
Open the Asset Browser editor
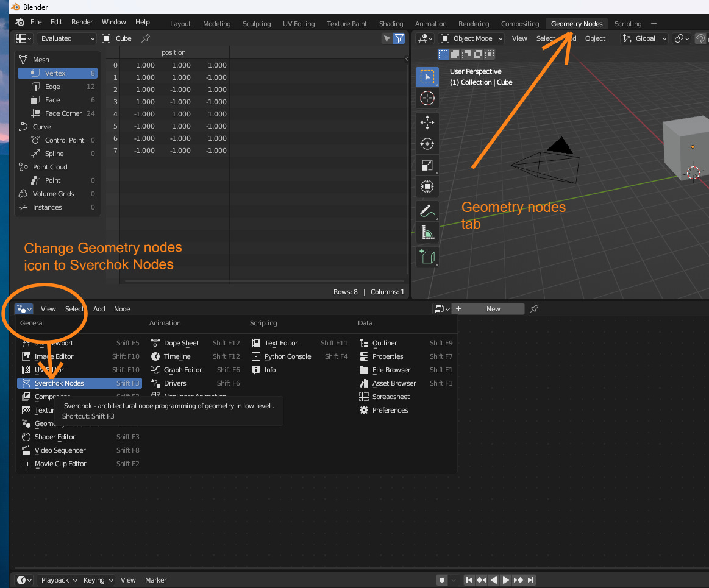405,383
